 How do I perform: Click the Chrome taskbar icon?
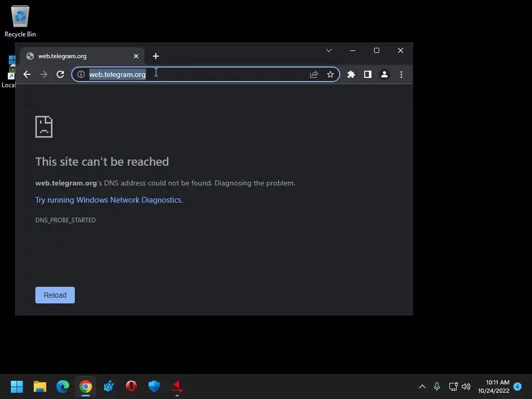86,386
